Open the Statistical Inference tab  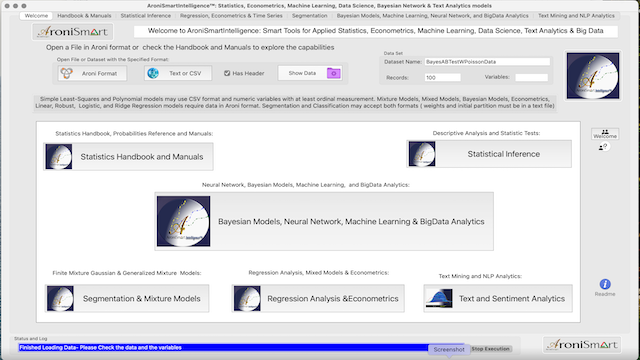point(146,16)
